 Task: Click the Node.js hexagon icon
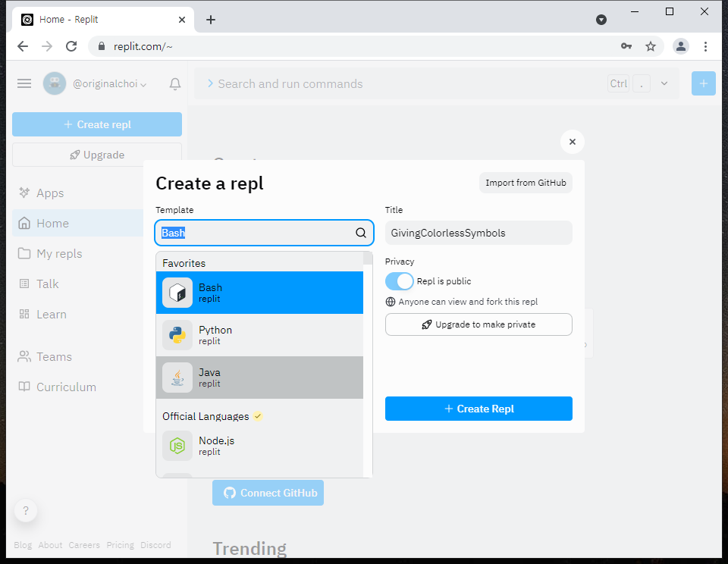point(177,446)
